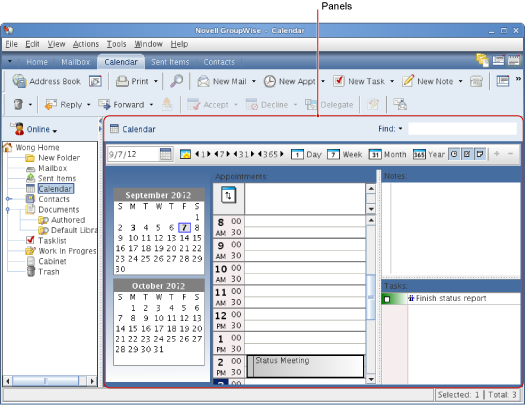Viewport: 526px width, 405px height.
Task: Switch to the Sent Items tab
Action: [170, 62]
